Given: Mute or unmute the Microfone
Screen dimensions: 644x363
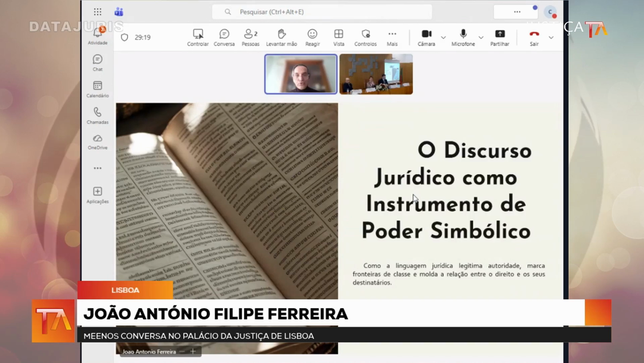Looking at the screenshot, I should [463, 35].
